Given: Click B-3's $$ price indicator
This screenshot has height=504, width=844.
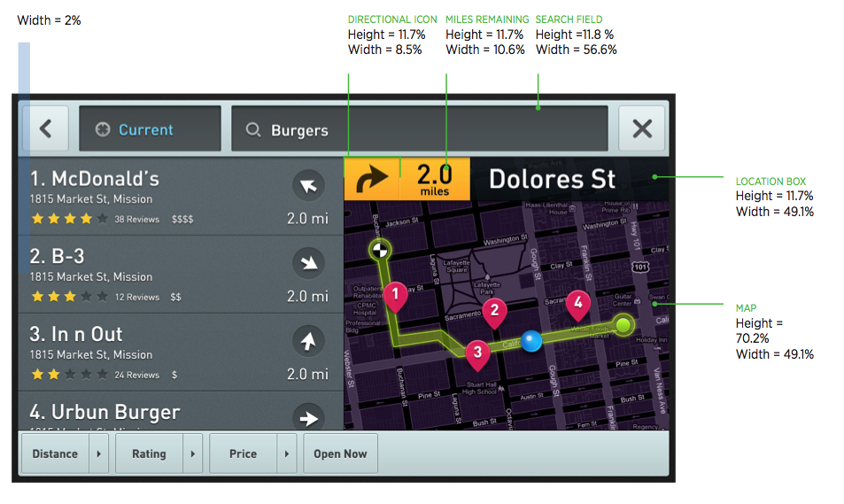Looking at the screenshot, I should [176, 298].
